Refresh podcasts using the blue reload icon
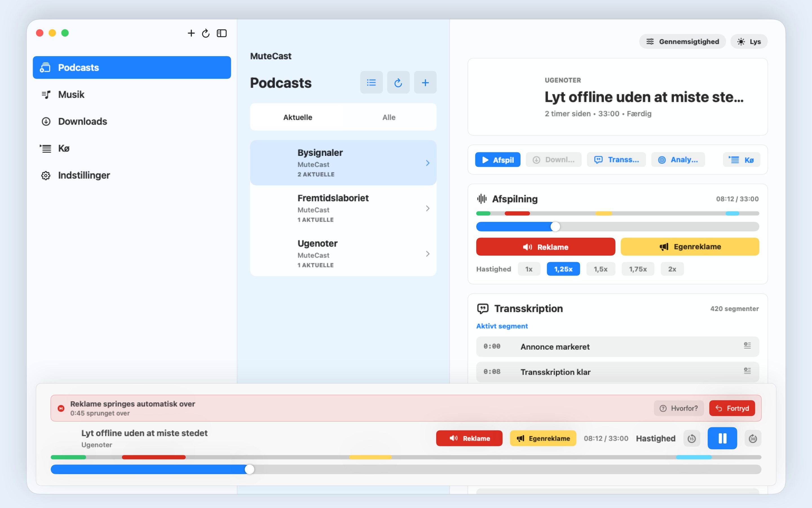Image resolution: width=812 pixels, height=508 pixels. pos(398,82)
